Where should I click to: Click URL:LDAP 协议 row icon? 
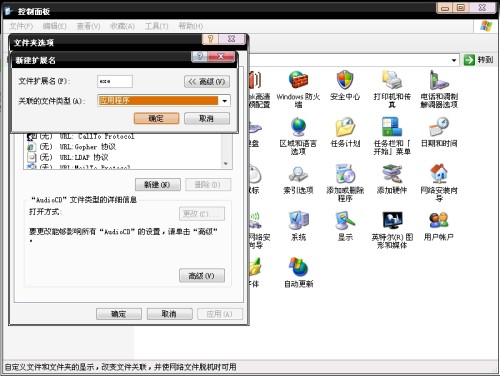[31, 157]
